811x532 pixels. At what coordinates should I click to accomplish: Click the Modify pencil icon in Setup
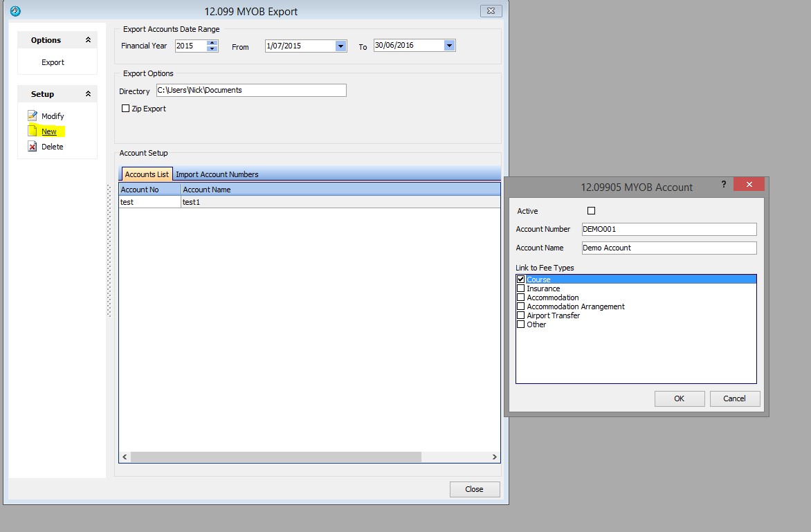pos(32,116)
